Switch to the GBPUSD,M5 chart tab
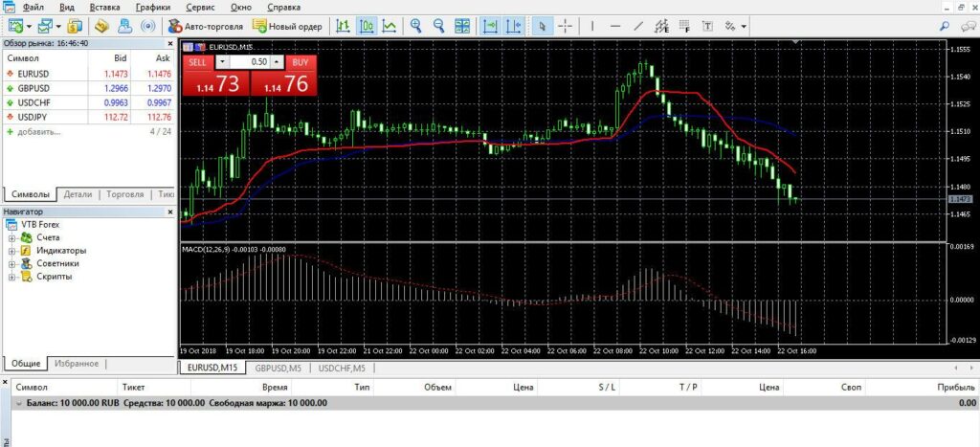Image resolution: width=980 pixels, height=447 pixels. tap(278, 368)
